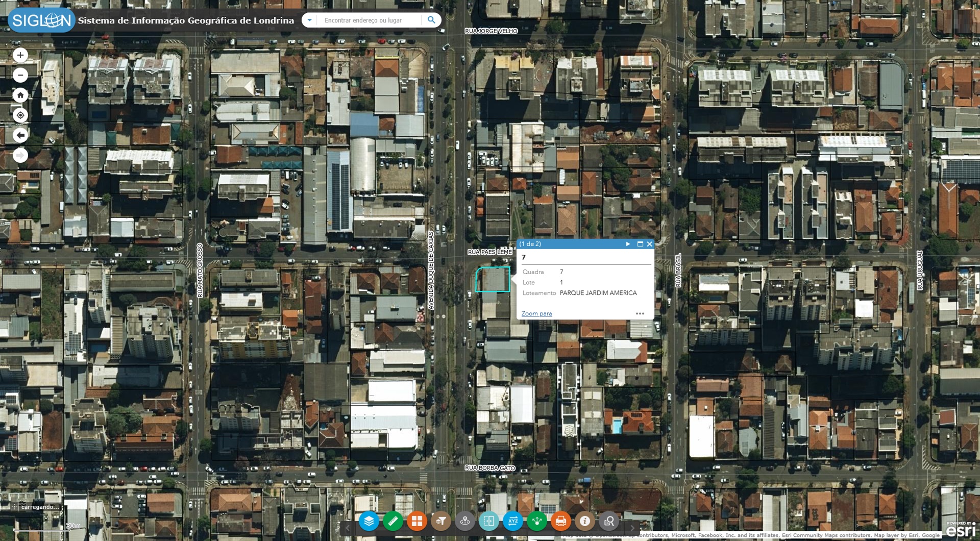The image size is (980, 541).
Task: Open the location pin widget
Action: (x=465, y=521)
